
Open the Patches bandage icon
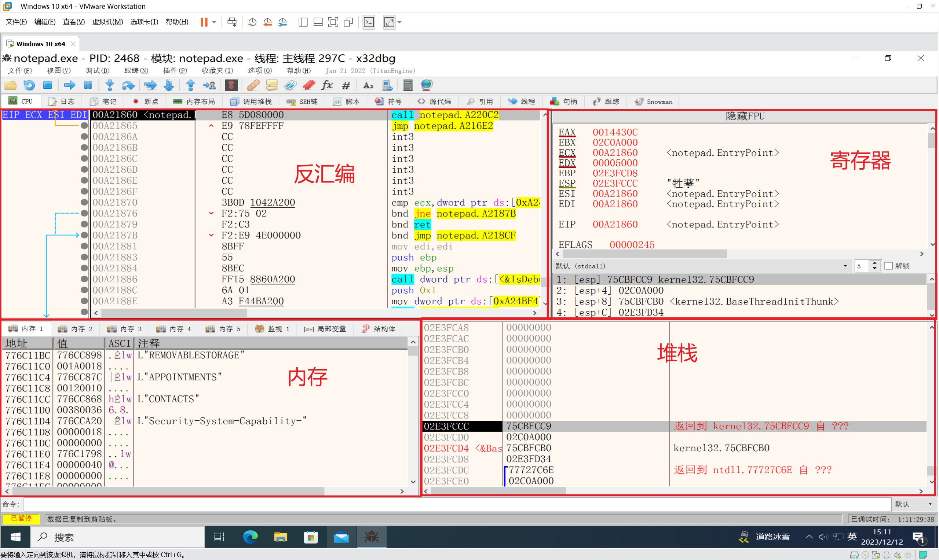pyautogui.click(x=253, y=85)
